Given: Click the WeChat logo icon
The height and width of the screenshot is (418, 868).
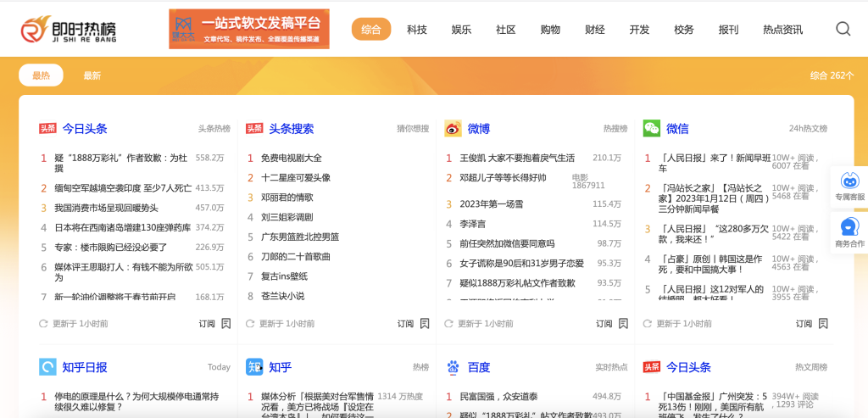Looking at the screenshot, I should pos(652,128).
